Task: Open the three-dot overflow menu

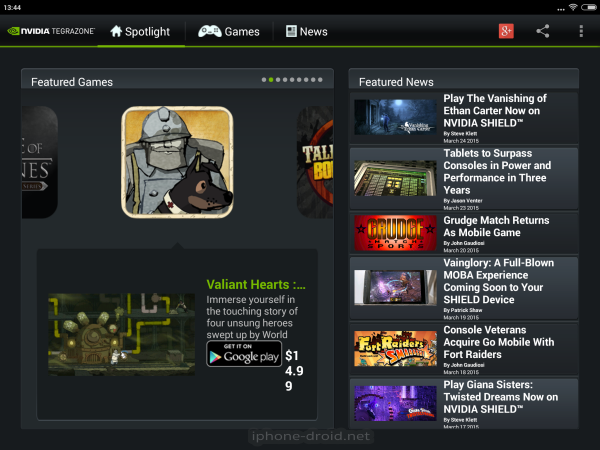Action: (x=581, y=31)
